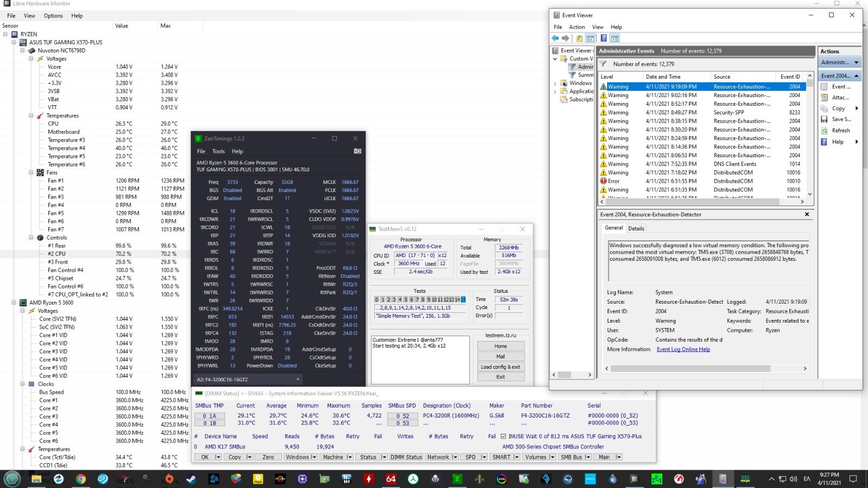Switch to the Details tab in event pane
This screenshot has height=488, width=868.
pos(636,228)
